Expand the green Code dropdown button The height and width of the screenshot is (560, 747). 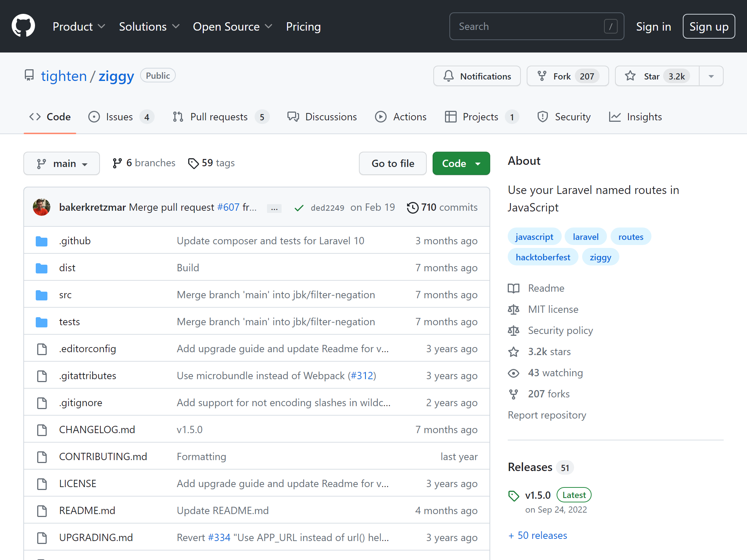461,163
